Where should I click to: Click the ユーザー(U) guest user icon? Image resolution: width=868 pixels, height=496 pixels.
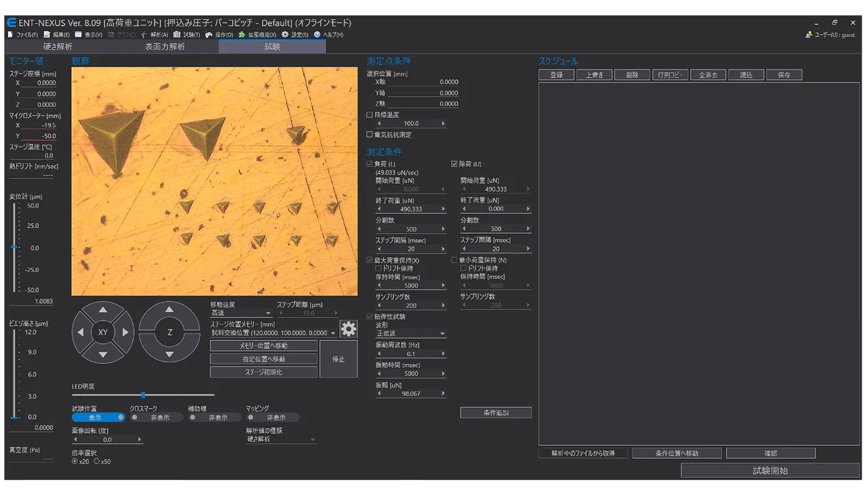tap(809, 35)
